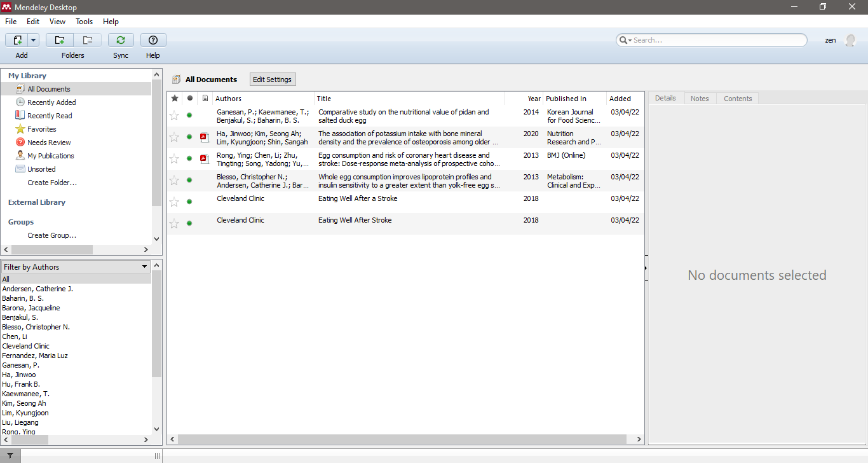Viewport: 868px width, 463px height.
Task: Click the remove folder icon
Action: coord(88,40)
